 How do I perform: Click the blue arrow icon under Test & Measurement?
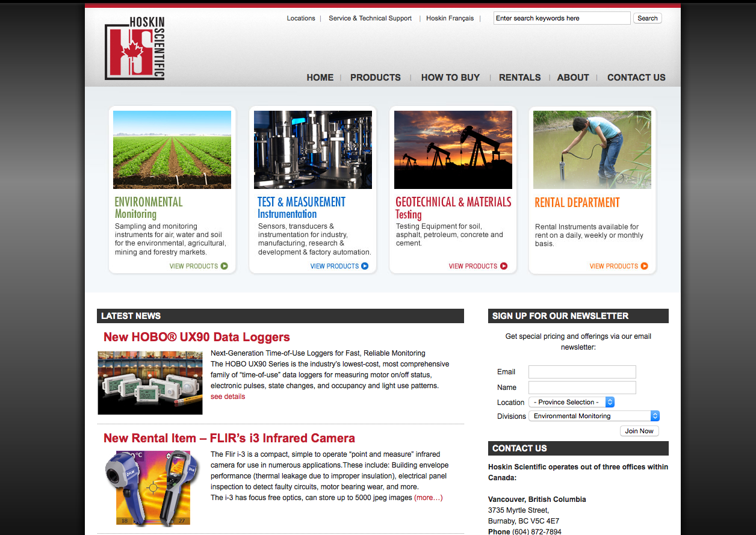365,266
